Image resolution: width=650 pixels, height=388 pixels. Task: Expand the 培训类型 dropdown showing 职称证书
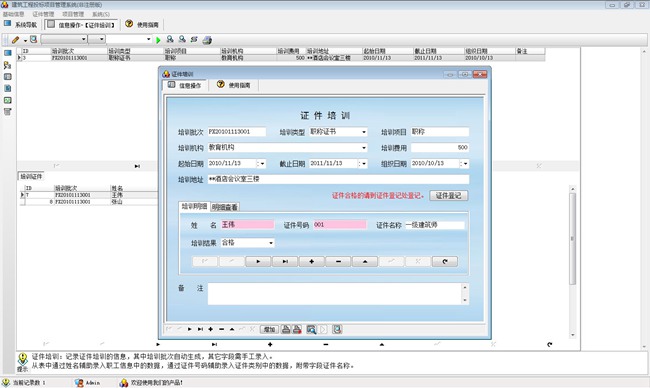364,132
